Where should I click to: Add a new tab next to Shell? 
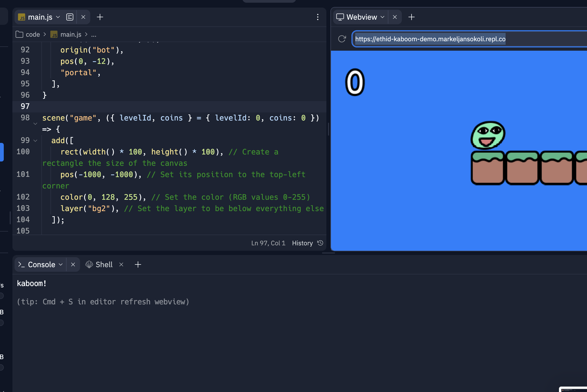[x=138, y=264]
